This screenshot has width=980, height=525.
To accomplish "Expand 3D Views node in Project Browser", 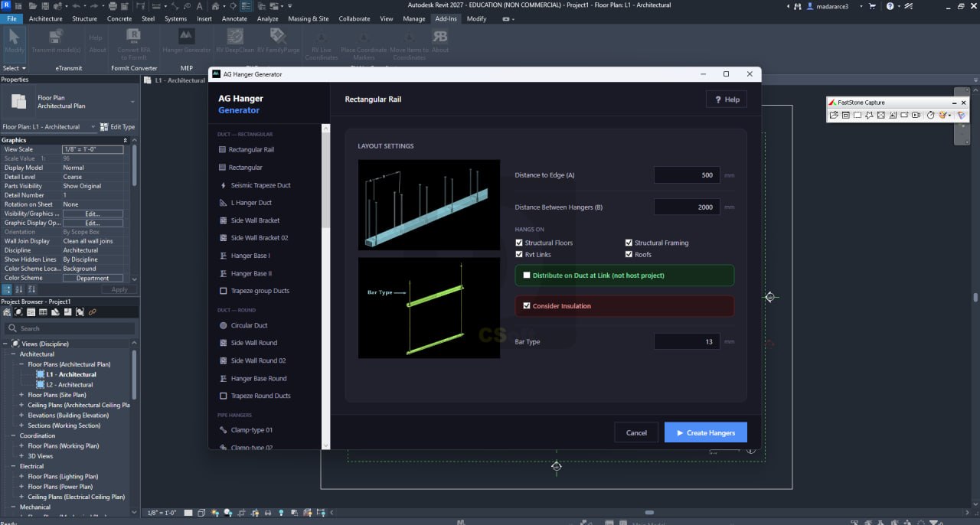I will tap(22, 456).
